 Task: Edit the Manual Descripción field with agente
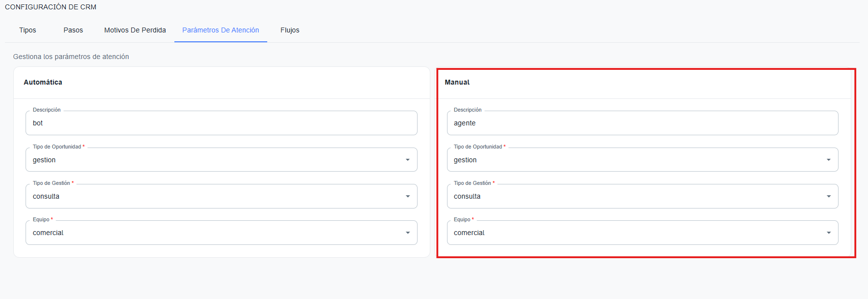point(643,123)
